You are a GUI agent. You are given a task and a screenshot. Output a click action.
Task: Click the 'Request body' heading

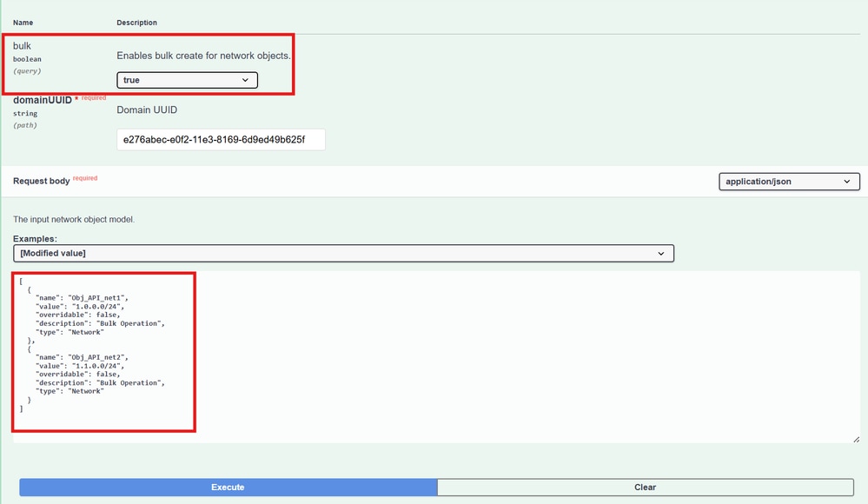42,181
